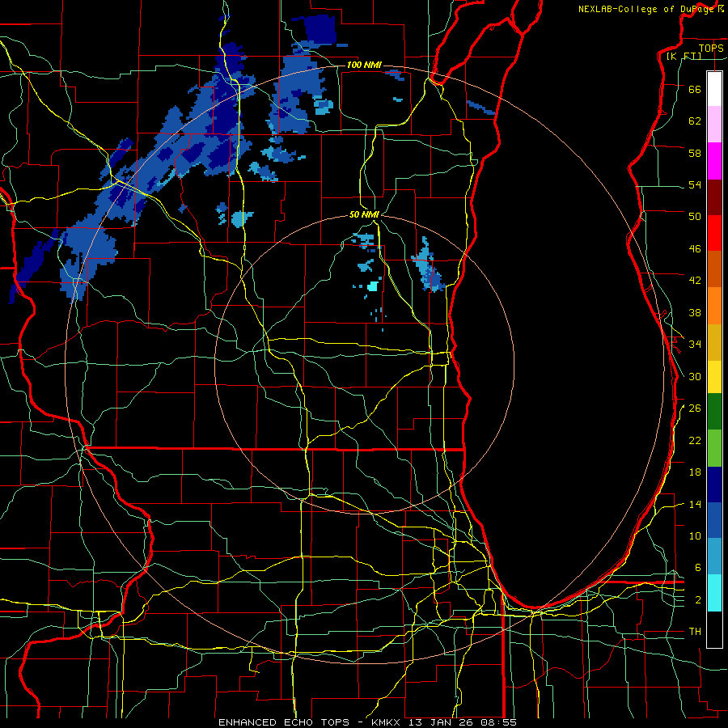Click the white swatch in the tops legend

click(714, 89)
